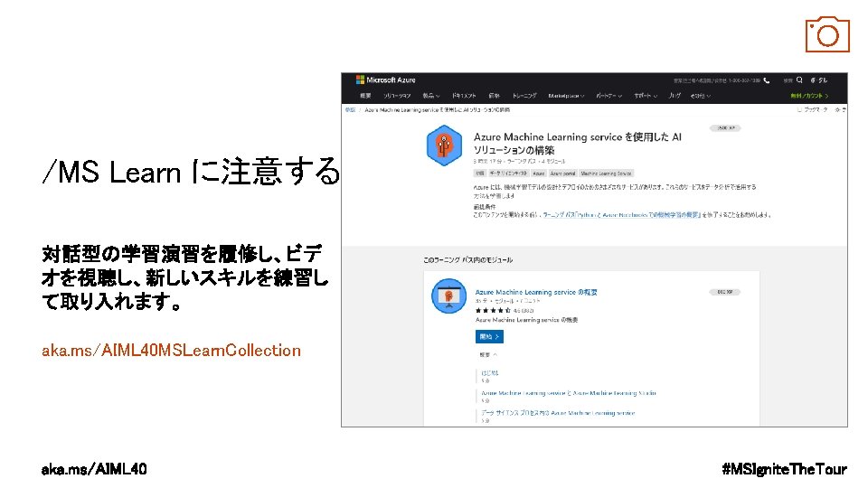Click '/MS Learn に注意する' slide title

click(x=191, y=171)
